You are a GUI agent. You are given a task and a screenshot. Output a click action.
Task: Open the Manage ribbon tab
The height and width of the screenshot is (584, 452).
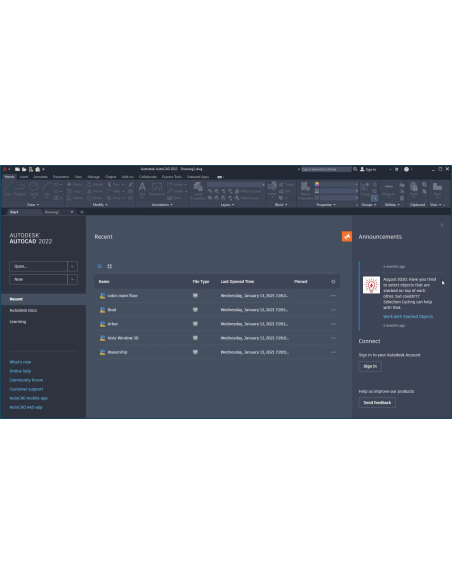[x=93, y=177]
